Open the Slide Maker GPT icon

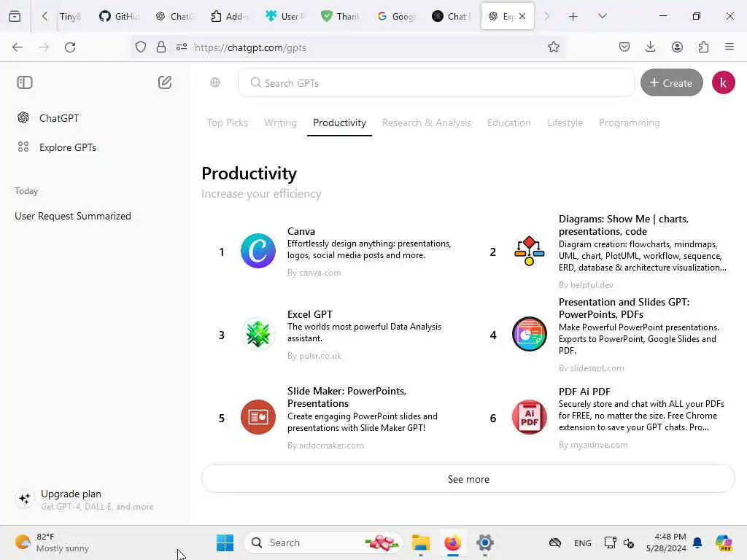tap(258, 417)
